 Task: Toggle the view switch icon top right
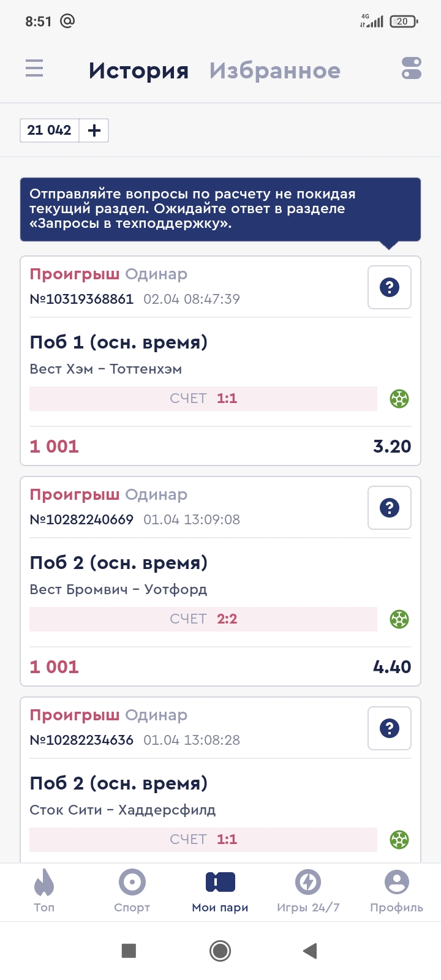tap(412, 68)
